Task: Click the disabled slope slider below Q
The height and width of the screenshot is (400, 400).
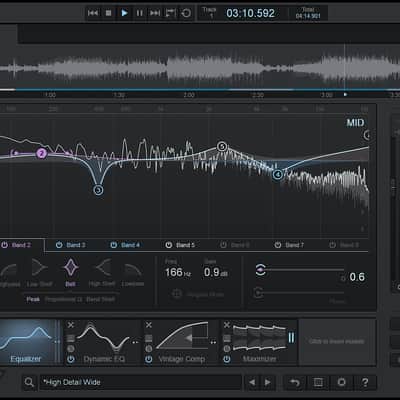Action: [299, 293]
